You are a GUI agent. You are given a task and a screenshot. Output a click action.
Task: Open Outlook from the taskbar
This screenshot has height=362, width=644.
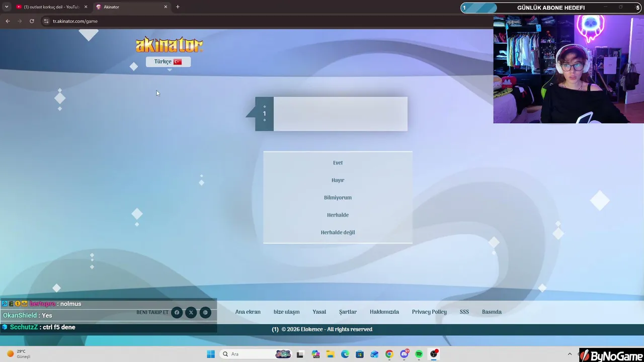pyautogui.click(x=374, y=354)
